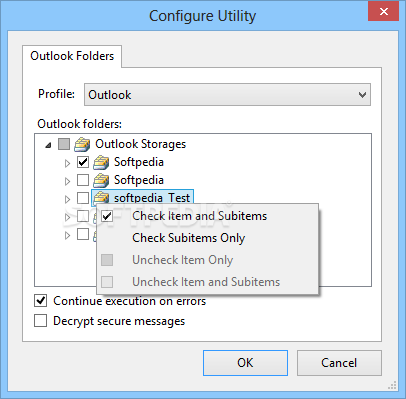The image size is (406, 399).
Task: Click the softpedia_Test storage icon
Action: [x=101, y=198]
